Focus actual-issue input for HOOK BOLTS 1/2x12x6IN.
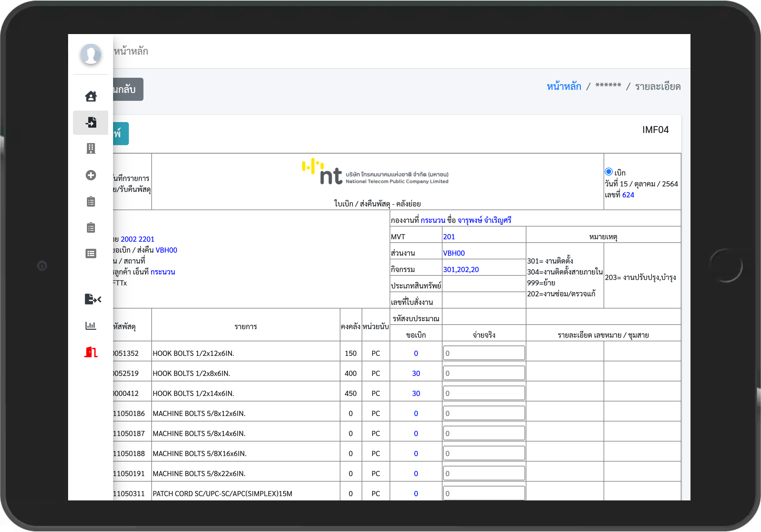The image size is (761, 532). tap(484, 353)
